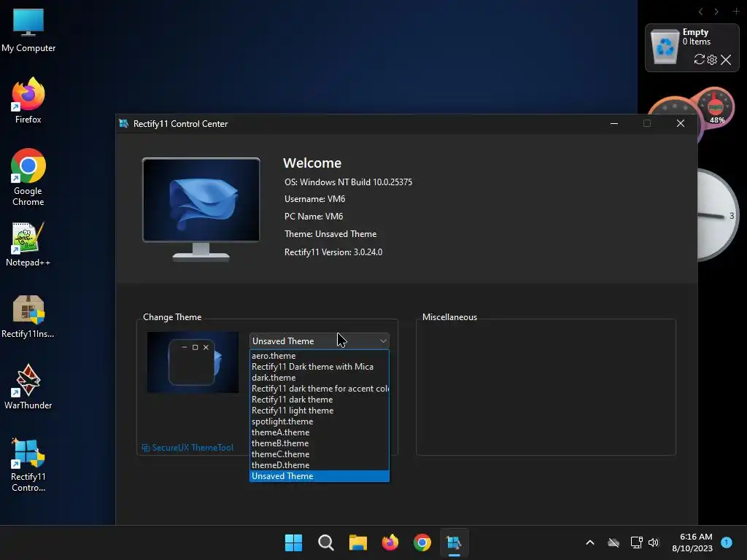Open Rectify11 Control Center desktop shortcut

(28, 464)
